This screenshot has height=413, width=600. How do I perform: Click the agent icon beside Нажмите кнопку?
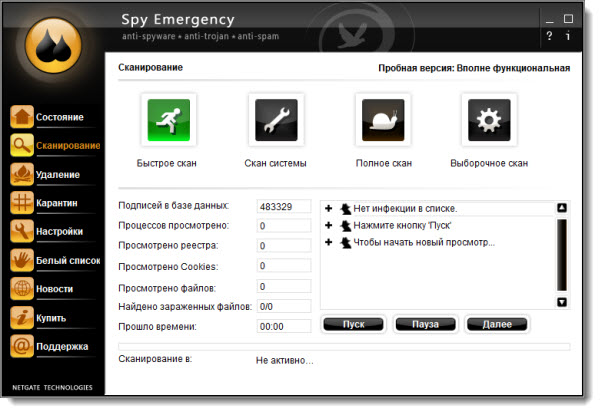tap(346, 226)
